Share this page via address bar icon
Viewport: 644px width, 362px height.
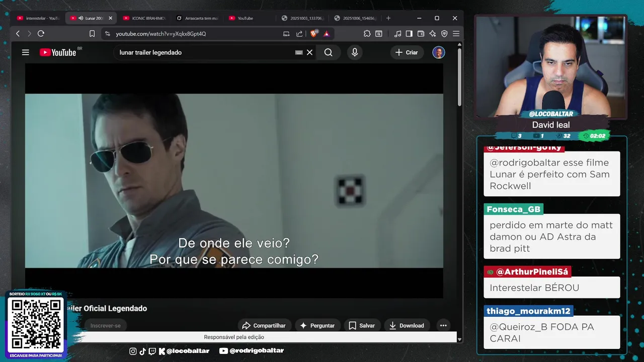[299, 34]
